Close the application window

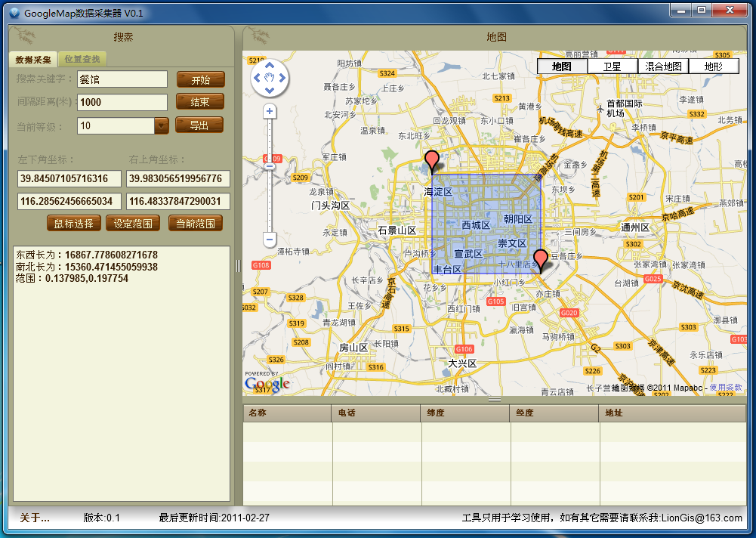(730, 10)
